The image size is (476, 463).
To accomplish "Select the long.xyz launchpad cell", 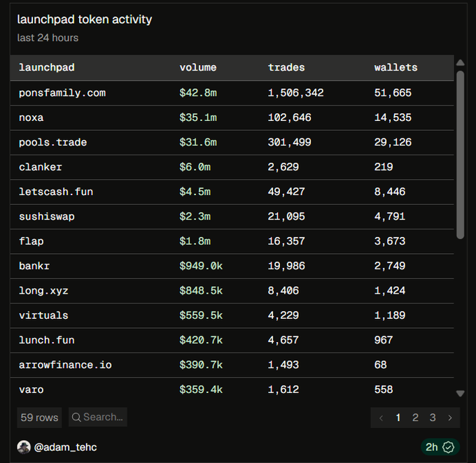I will [x=43, y=291].
